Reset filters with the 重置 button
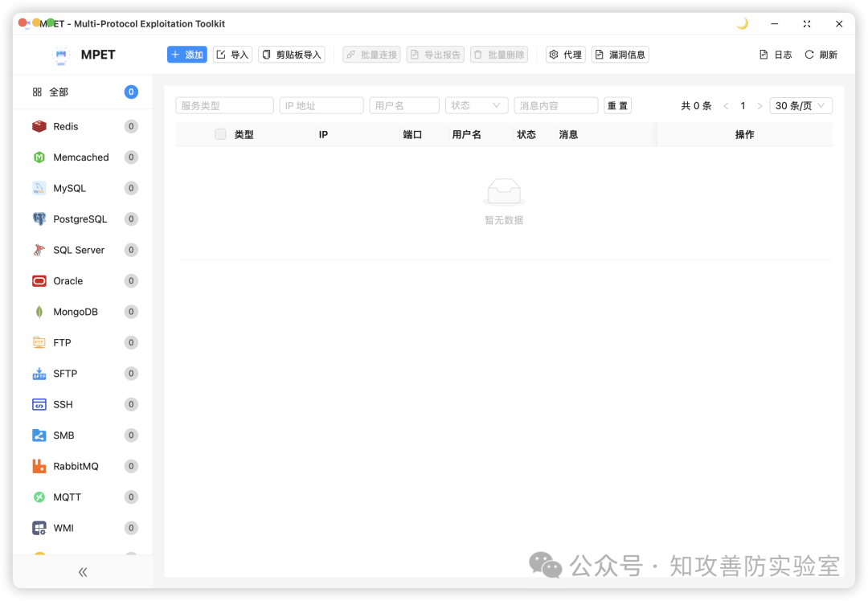The height and width of the screenshot is (601, 868). click(617, 105)
